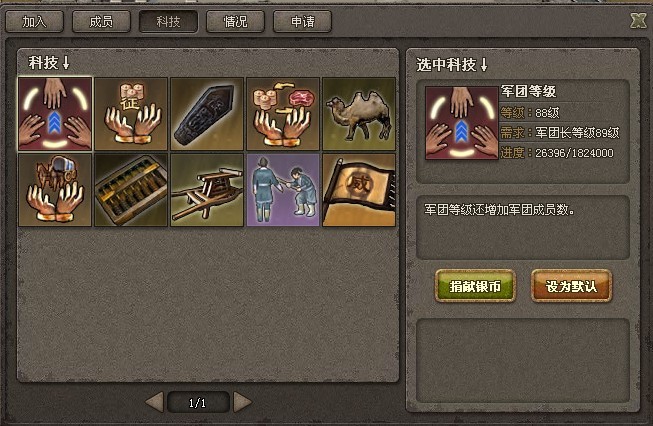This screenshot has width=653, height=426.
Task: Select the legion level hands technology icon
Action: pyautogui.click(x=55, y=114)
